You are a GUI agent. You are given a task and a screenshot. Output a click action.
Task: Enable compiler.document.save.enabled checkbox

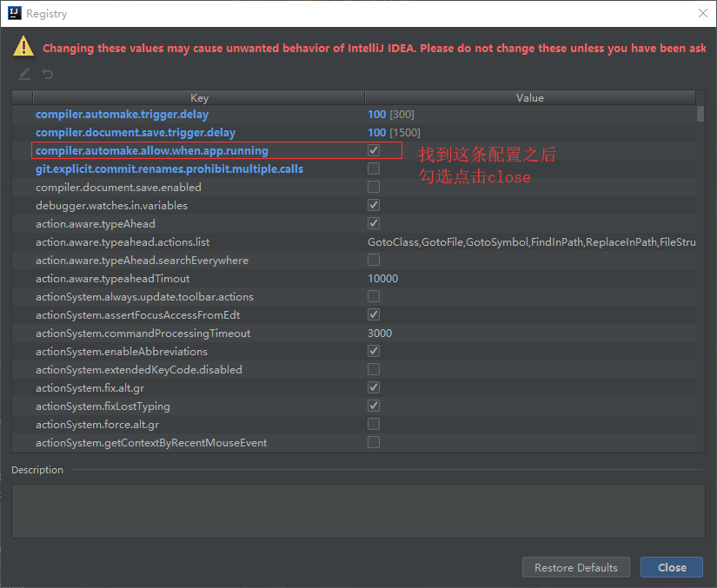[374, 187]
